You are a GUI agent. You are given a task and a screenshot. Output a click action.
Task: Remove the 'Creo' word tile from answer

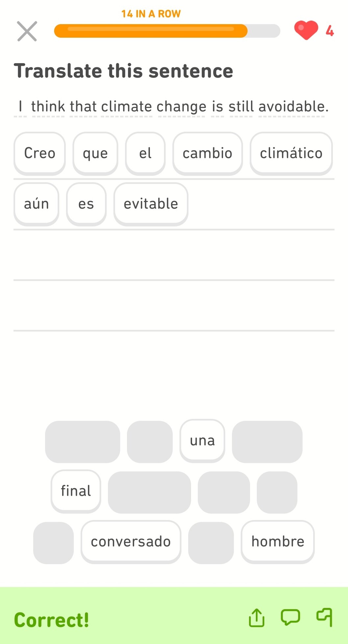coord(39,154)
